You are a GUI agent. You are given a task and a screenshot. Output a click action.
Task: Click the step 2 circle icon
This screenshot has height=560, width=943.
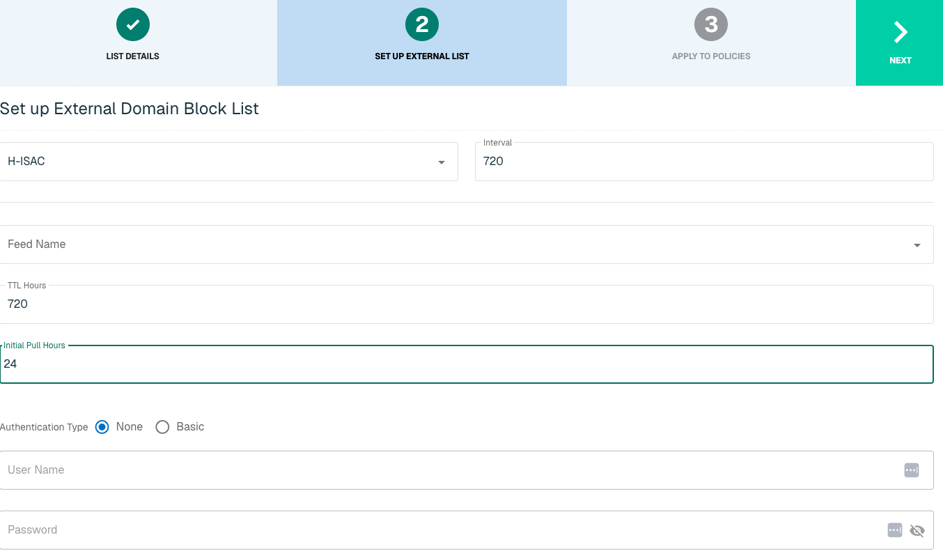pyautogui.click(x=422, y=24)
